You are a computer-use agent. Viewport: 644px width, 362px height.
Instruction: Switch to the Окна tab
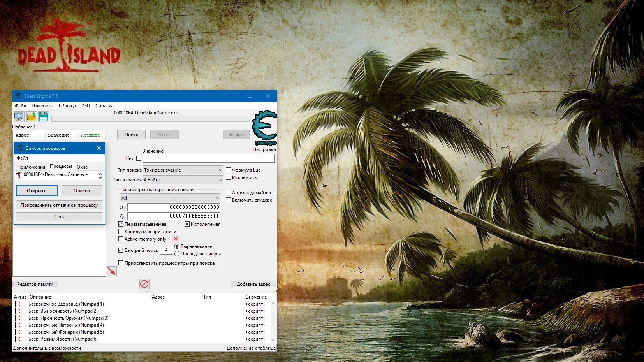click(x=83, y=166)
